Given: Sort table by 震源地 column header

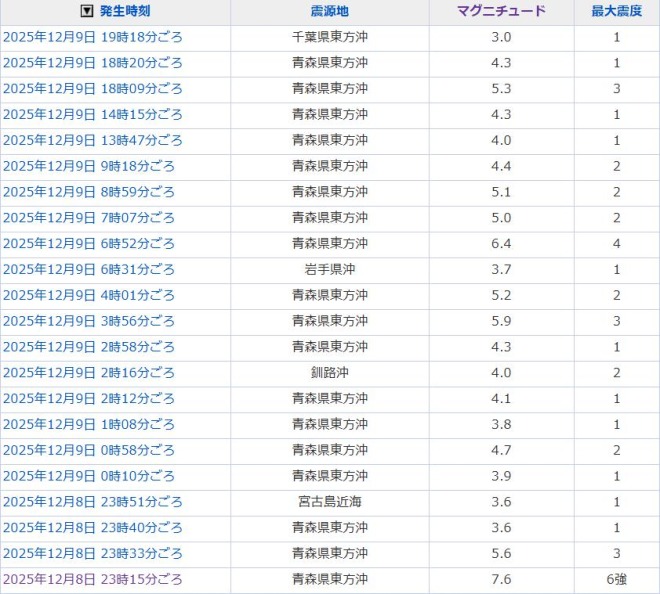Looking at the screenshot, I should [330, 12].
